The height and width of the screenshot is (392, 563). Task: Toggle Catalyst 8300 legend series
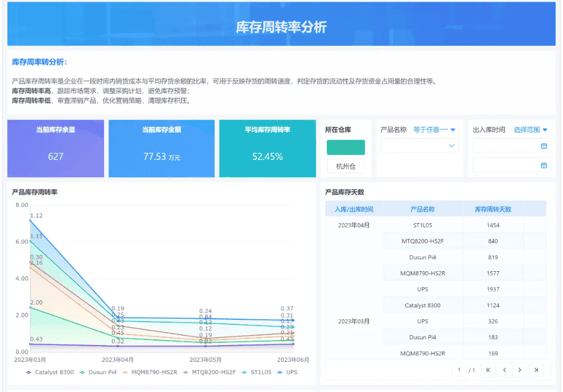click(x=50, y=372)
